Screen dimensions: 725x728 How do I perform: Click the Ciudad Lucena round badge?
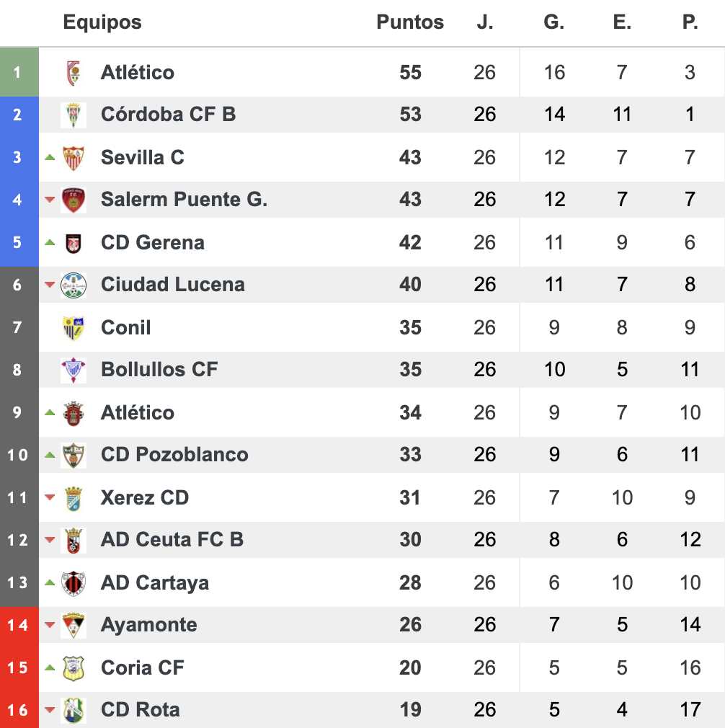[x=74, y=285]
